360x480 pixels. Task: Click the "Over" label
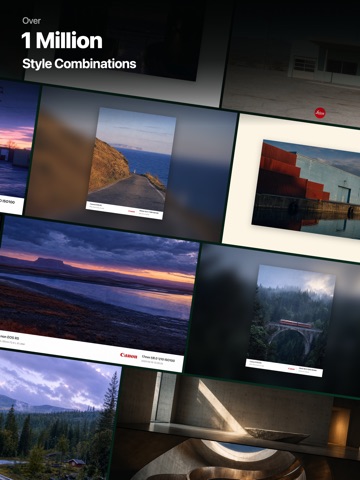click(31, 21)
